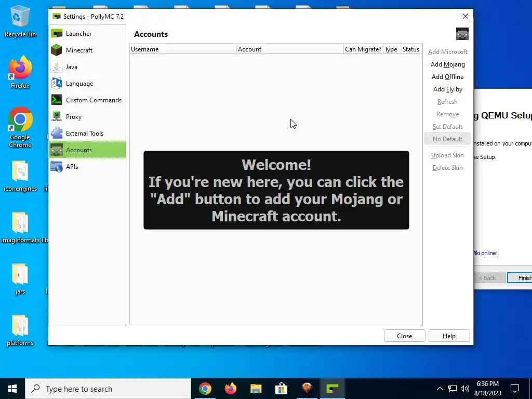Click the PollyMC taskbar icon
Screen dimensions: 532x399
[332, 389]
